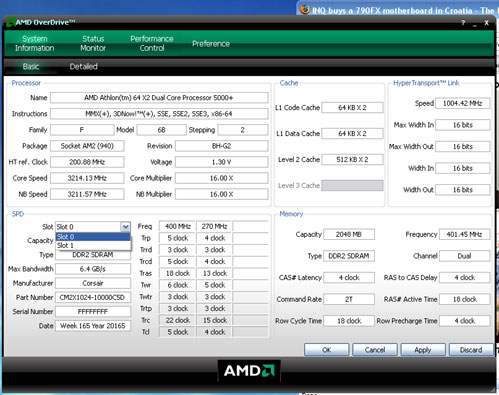
Task: Click the NB Multiplier value field
Action: [221, 194]
